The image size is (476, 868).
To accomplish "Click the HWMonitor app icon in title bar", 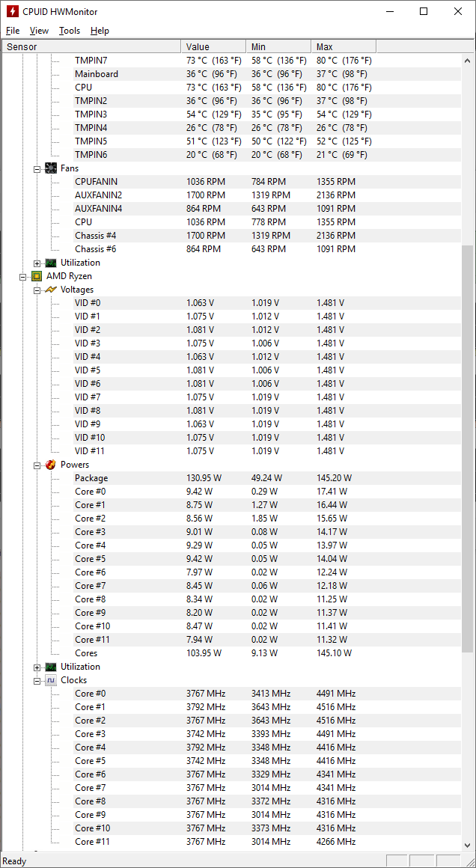I will tap(12, 11).
